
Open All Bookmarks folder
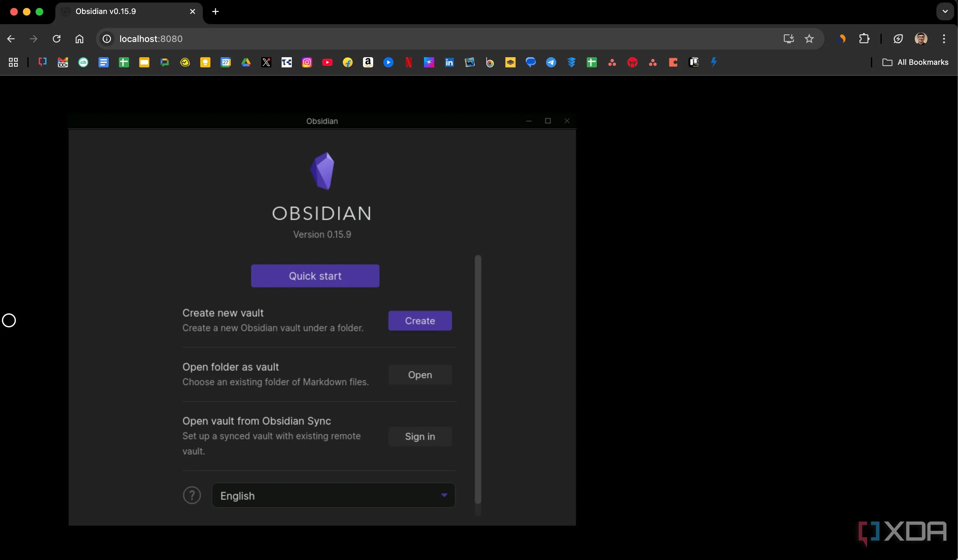tap(916, 62)
